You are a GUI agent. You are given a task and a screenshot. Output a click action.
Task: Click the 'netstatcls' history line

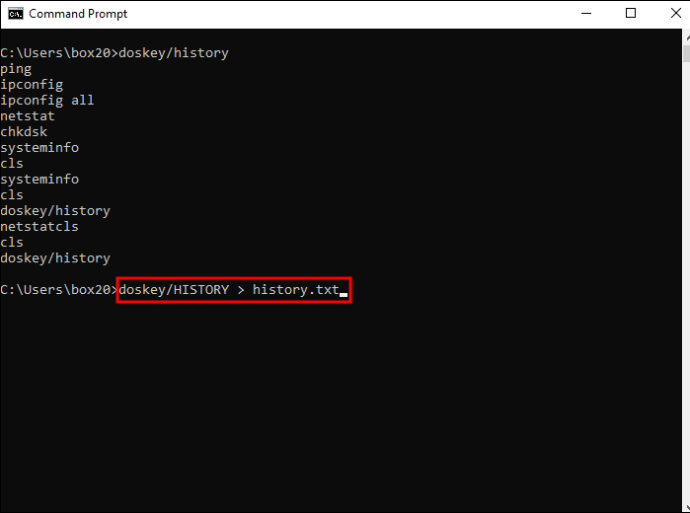coord(39,227)
